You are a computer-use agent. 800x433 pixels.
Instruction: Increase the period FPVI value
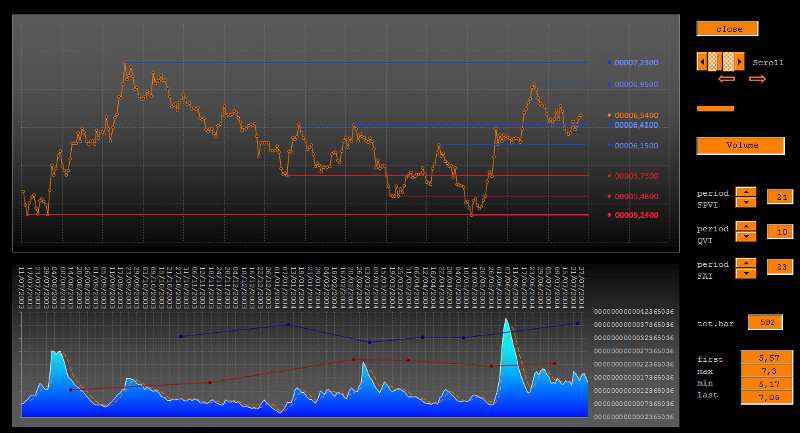point(745,191)
